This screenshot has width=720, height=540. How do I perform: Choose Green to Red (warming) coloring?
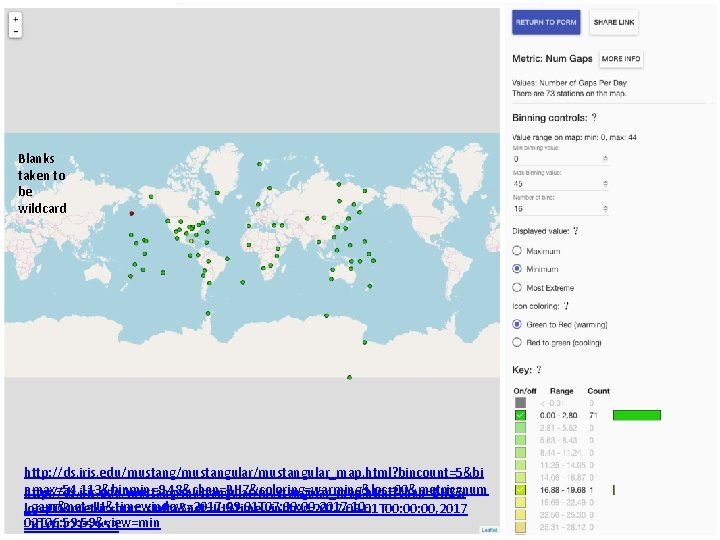click(517, 324)
